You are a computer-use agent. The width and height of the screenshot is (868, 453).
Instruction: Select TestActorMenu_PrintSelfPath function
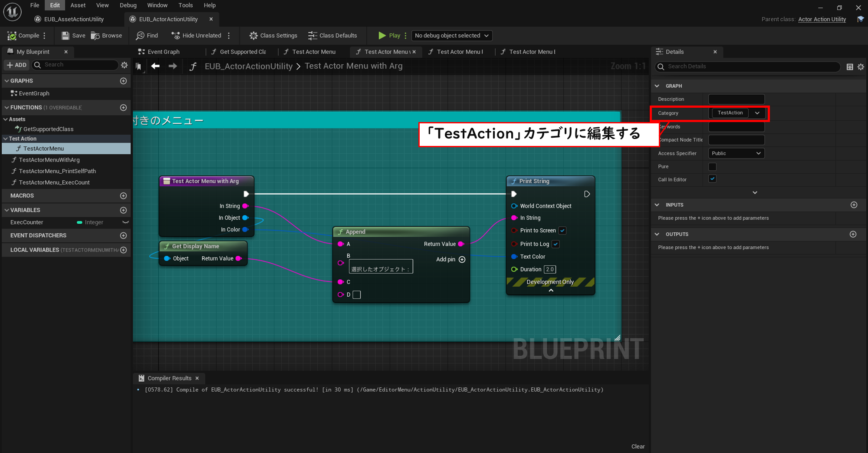[x=57, y=171]
